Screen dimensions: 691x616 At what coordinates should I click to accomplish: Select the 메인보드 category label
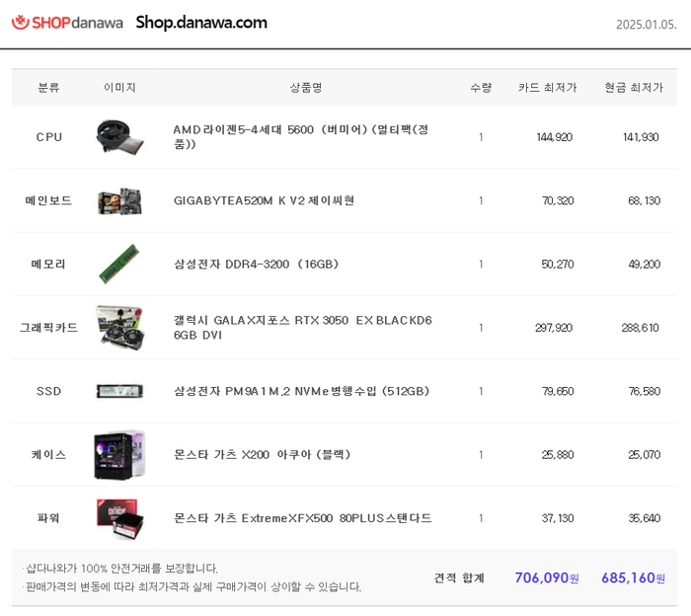coord(48,200)
